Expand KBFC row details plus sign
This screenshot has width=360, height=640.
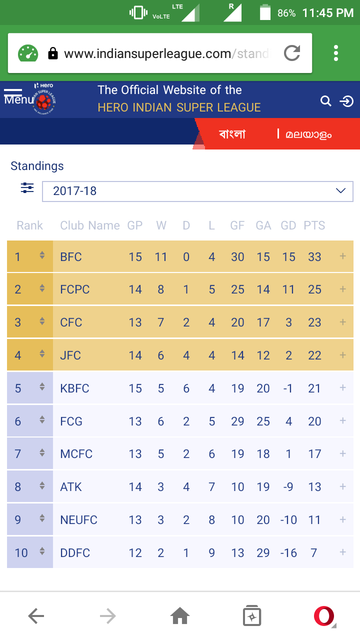(342, 387)
